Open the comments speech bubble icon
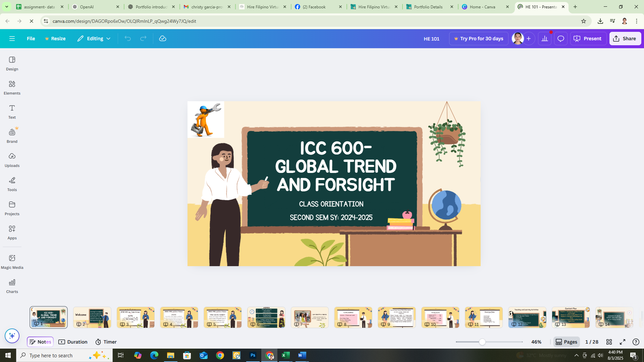Image resolution: width=644 pixels, height=362 pixels. [560, 39]
